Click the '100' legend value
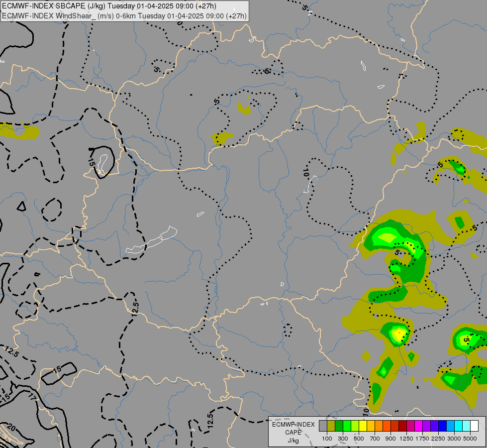Image resolution: width=487 pixels, height=448 pixels. 327,439
